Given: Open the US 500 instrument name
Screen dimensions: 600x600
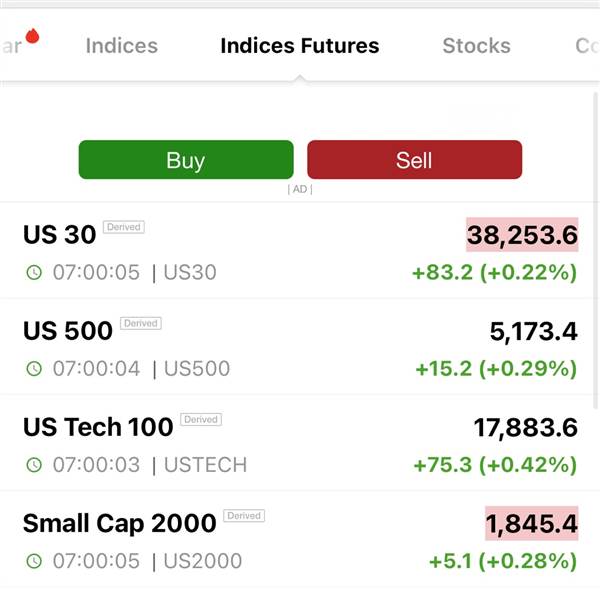Looking at the screenshot, I should coord(68,331).
